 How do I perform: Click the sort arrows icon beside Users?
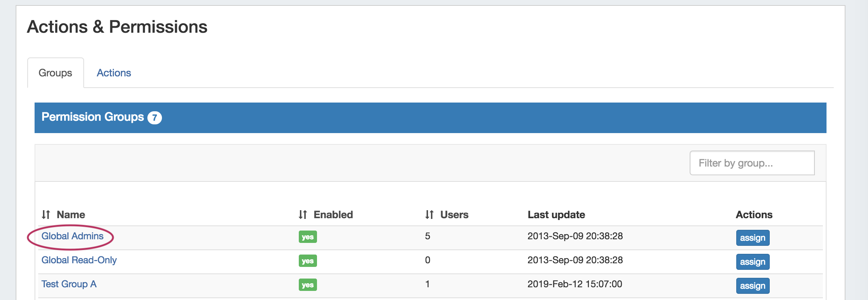pos(429,215)
